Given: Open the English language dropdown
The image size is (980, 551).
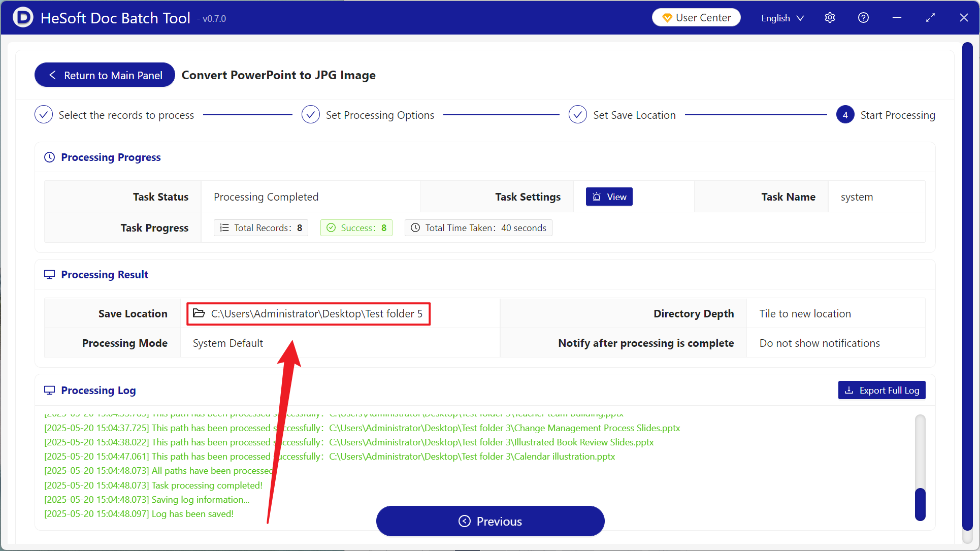Looking at the screenshot, I should pyautogui.click(x=782, y=18).
